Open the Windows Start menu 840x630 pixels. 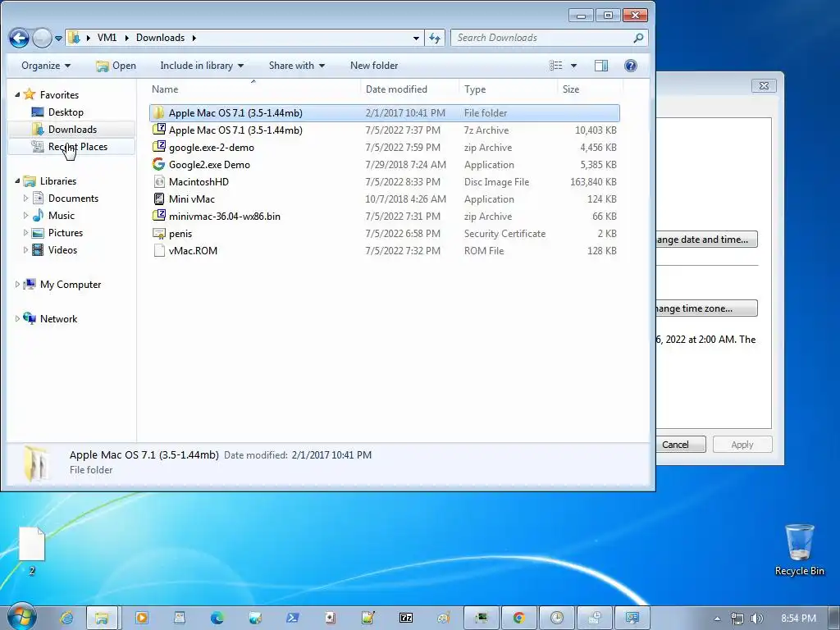21,618
